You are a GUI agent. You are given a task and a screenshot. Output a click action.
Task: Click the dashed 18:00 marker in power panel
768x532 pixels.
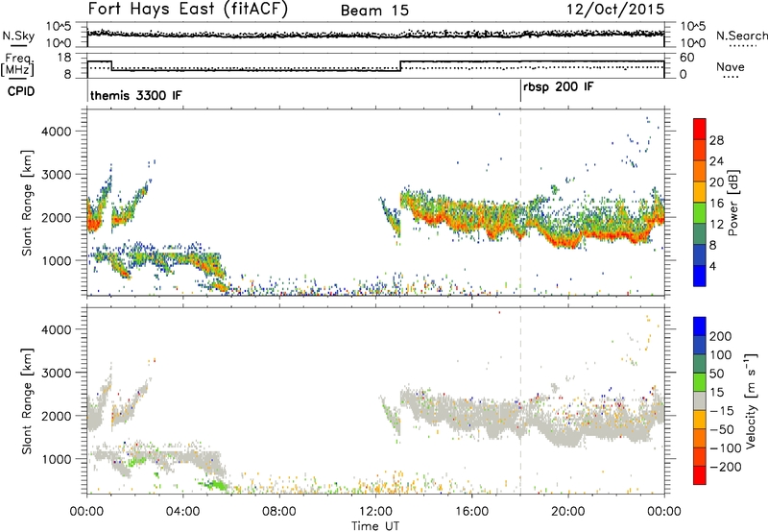point(520,203)
